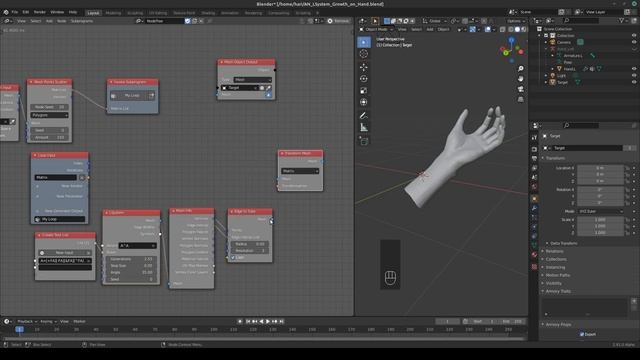Switch to the Layout workspace tab
Viewport: 640px width, 360px height.
pos(93,13)
